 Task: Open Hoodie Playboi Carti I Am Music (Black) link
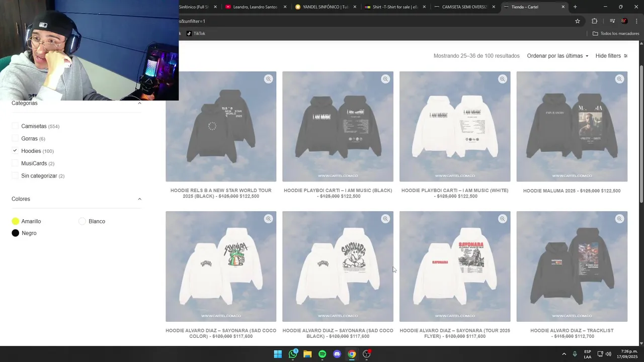point(338,193)
